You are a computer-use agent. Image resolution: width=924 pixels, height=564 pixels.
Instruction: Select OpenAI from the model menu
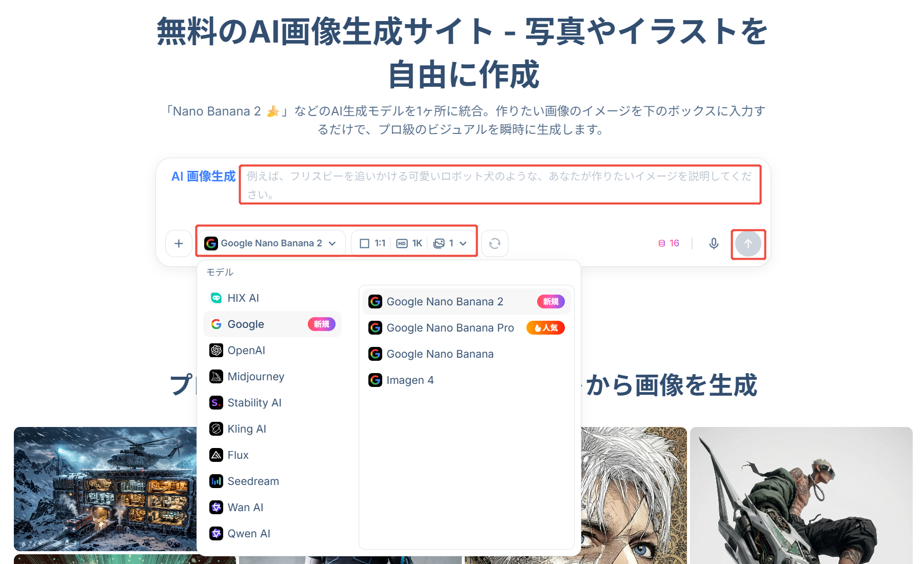[246, 350]
